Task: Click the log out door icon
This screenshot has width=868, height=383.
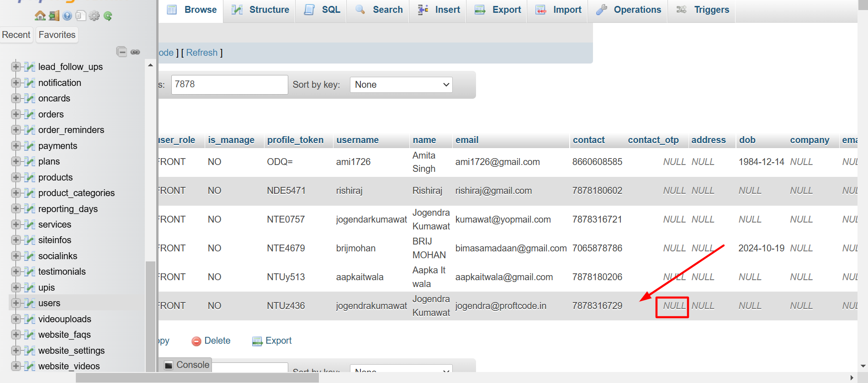Action: (54, 16)
